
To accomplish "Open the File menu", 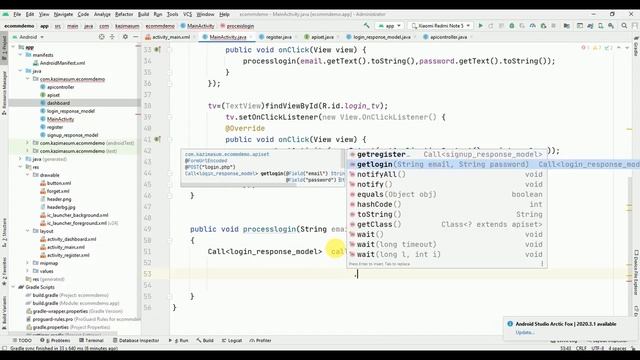I will pyautogui.click(x=17, y=14).
